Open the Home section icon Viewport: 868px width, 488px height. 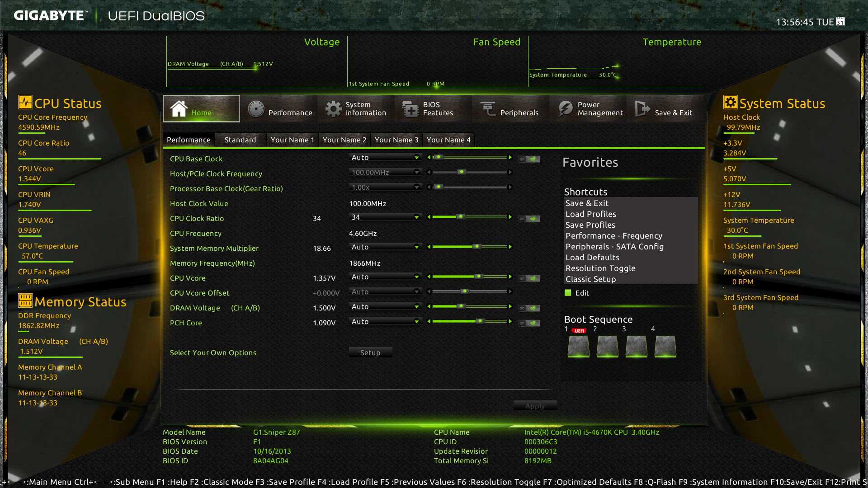179,108
